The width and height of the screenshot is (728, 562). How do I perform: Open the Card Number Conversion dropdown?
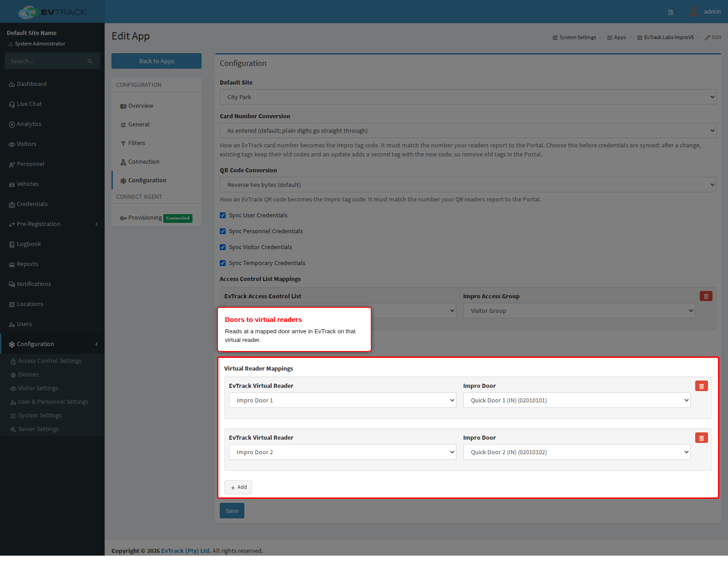[468, 131]
